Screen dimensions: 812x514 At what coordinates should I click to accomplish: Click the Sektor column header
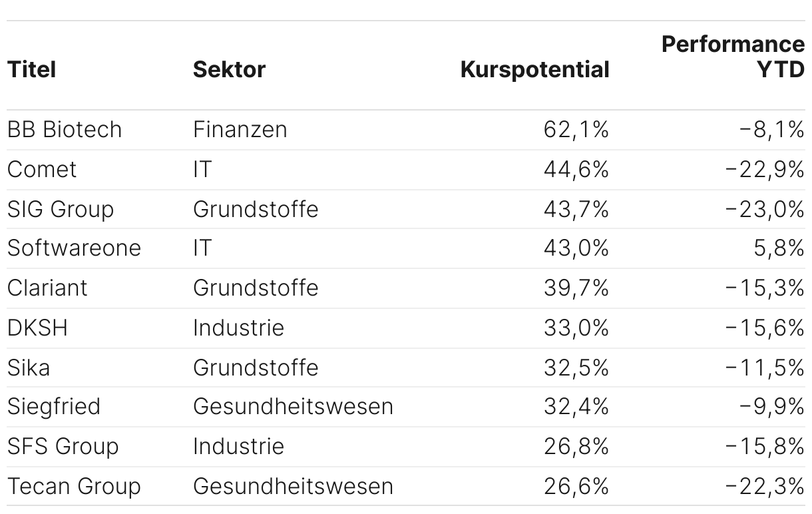[x=229, y=70]
